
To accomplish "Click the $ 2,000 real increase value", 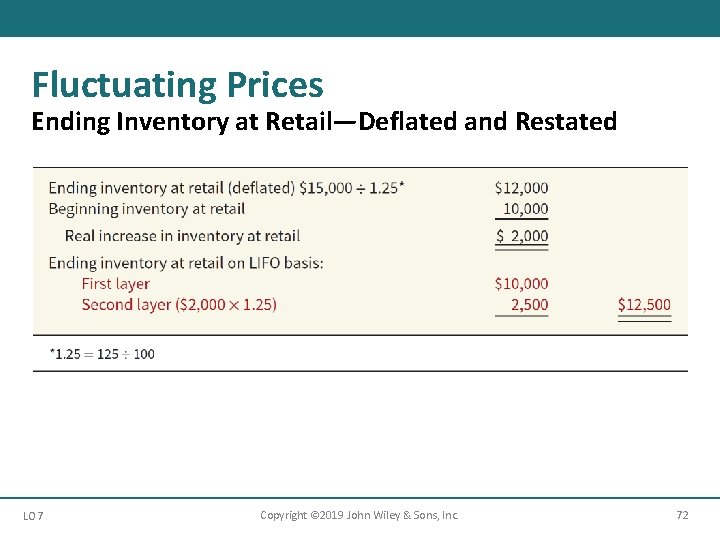I will (x=522, y=236).
